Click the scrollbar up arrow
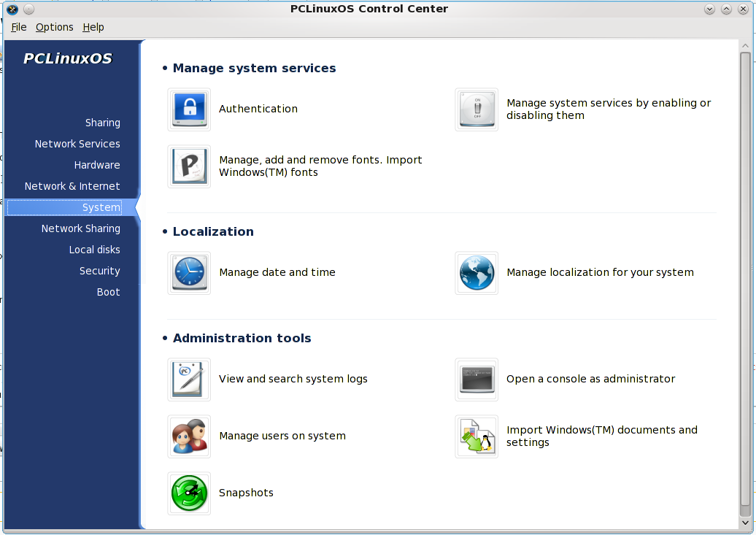This screenshot has height=535, width=756. (x=745, y=46)
